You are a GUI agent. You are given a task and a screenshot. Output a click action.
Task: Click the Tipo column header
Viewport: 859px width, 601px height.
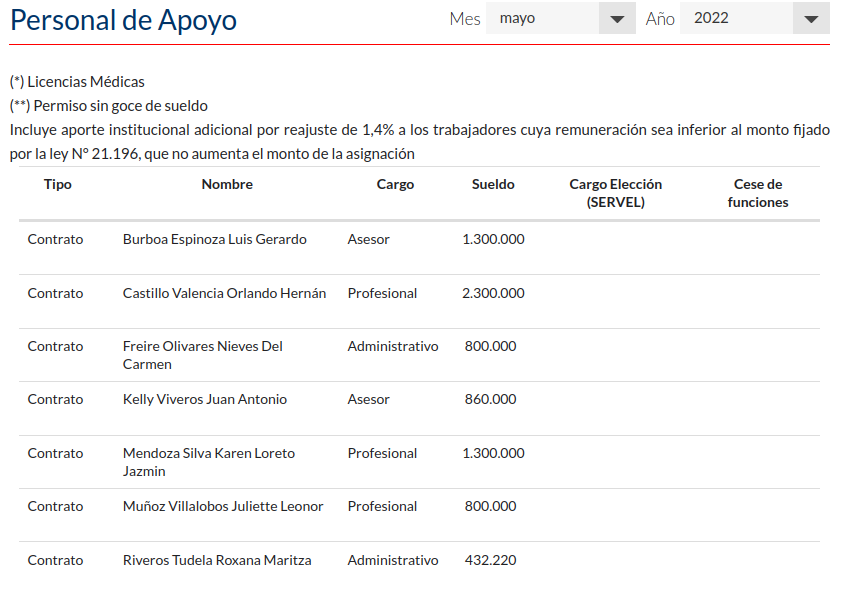coord(58,184)
